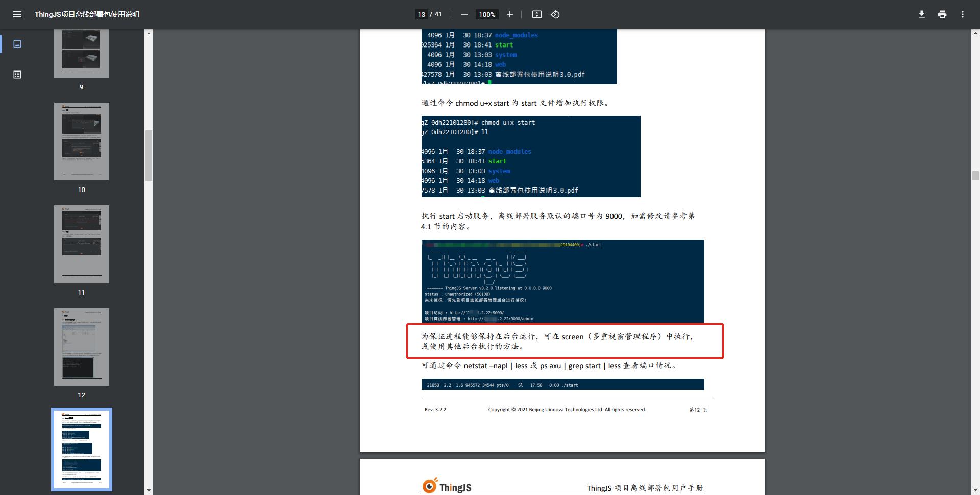Open page 9 thumbnail

tap(82, 53)
